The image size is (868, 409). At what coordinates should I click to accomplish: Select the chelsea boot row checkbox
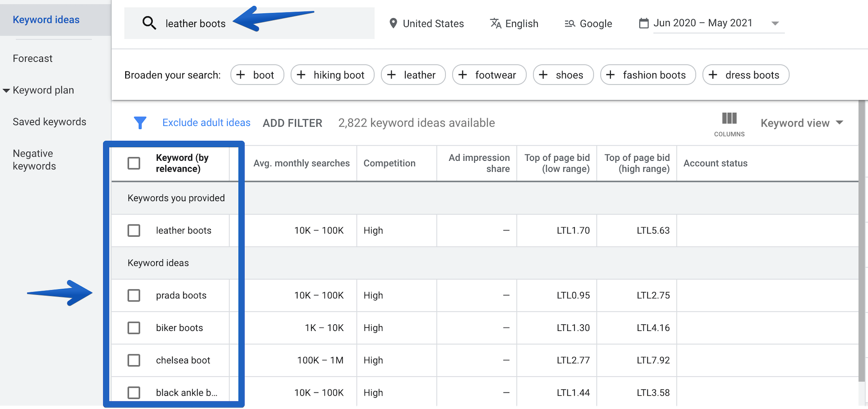[x=134, y=360]
